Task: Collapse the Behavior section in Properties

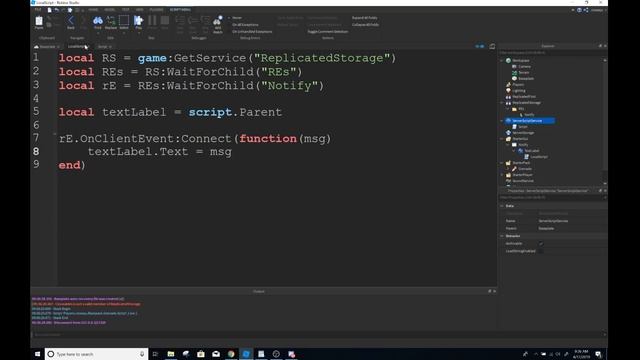Action: pyautogui.click(x=502, y=236)
